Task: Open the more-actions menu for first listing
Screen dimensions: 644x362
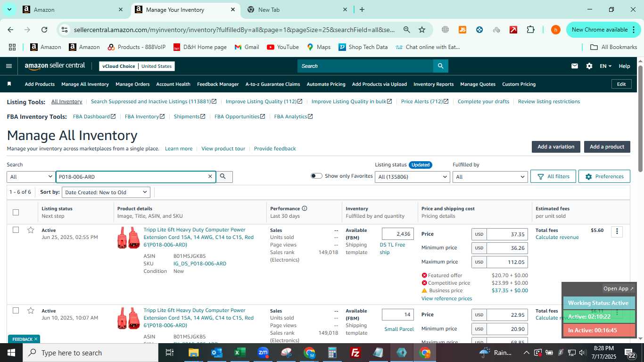Action: pos(617,231)
